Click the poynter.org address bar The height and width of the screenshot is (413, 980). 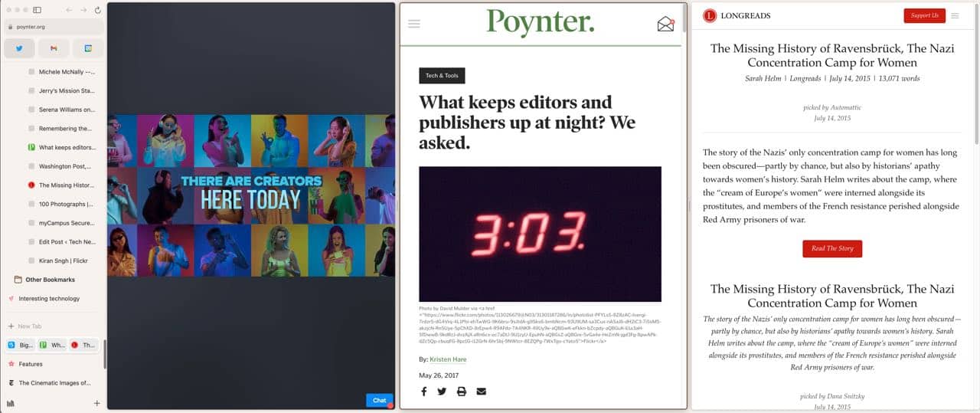pyautogui.click(x=54, y=27)
